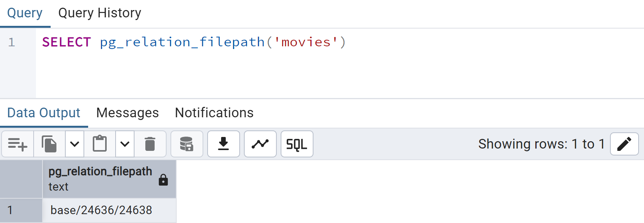
Task: Show the SQL button in toolbar
Action: tap(297, 144)
